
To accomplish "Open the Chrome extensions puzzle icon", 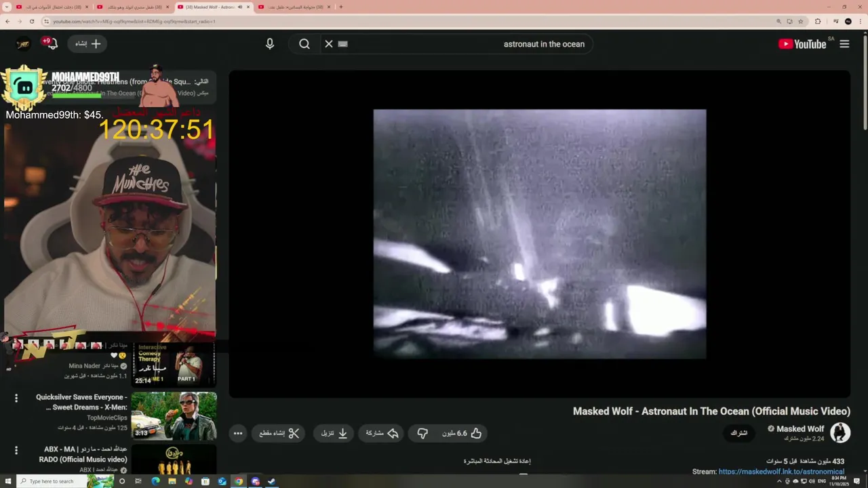I will coord(818,21).
